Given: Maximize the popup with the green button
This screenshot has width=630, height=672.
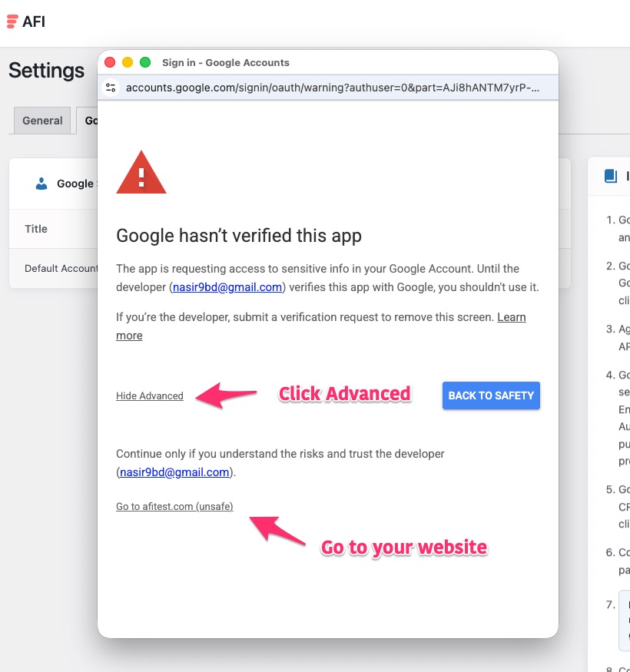Looking at the screenshot, I should tap(145, 62).
